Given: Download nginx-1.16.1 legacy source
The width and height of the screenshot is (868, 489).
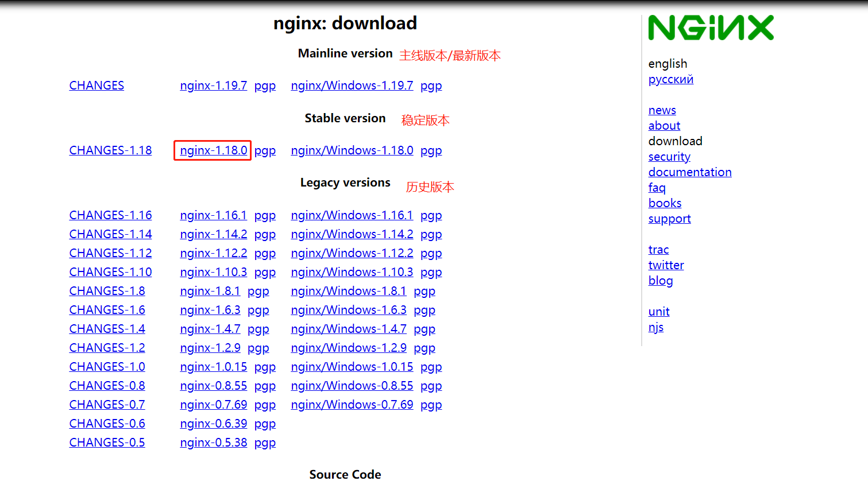Looking at the screenshot, I should (x=214, y=215).
